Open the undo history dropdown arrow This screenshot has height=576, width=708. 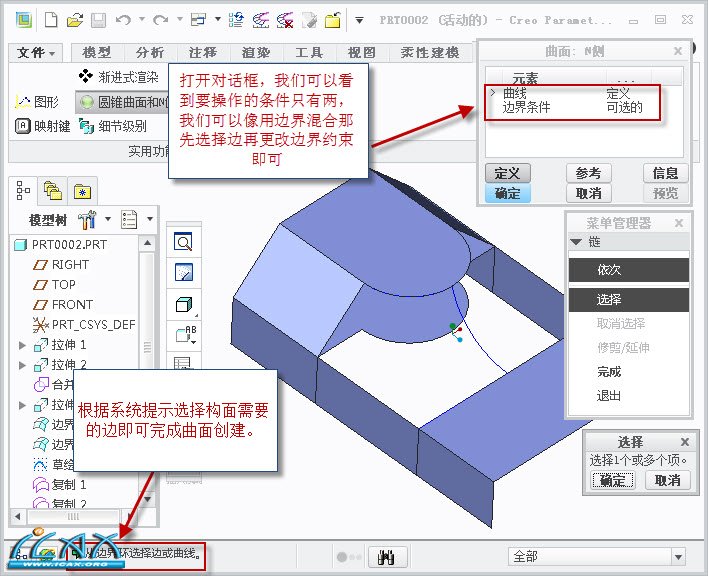[x=142, y=19]
